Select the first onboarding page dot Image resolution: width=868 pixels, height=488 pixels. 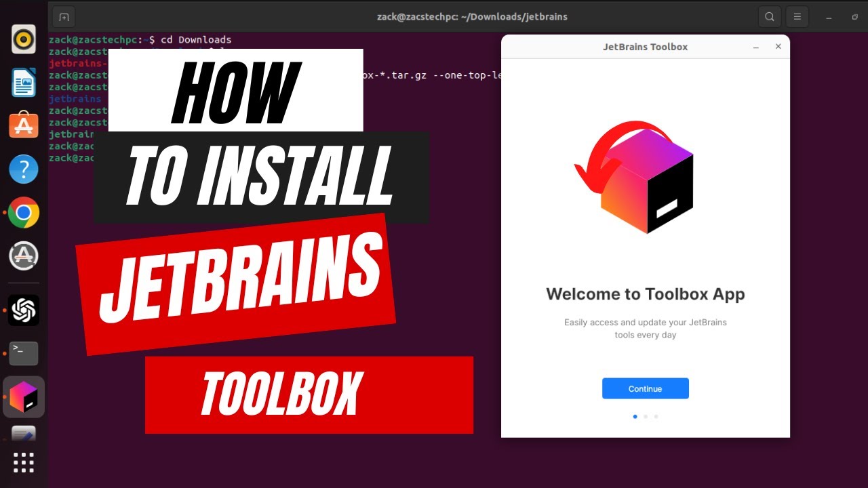coord(635,417)
